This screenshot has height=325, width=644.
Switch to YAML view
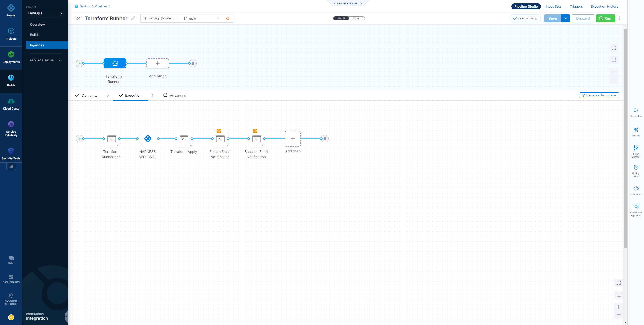[357, 18]
